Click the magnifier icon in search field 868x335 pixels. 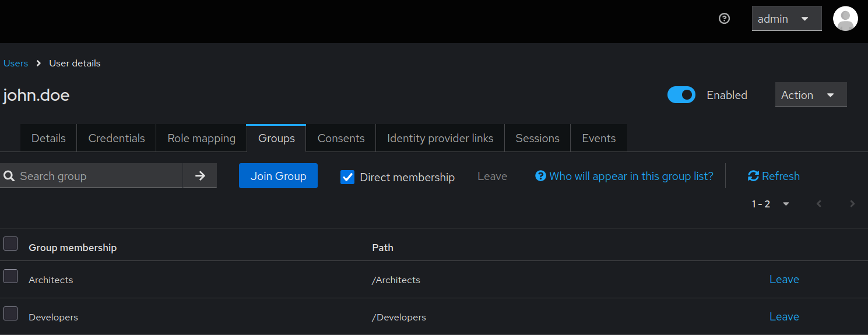(x=9, y=176)
